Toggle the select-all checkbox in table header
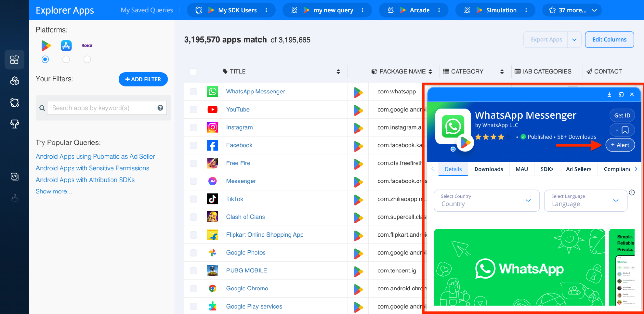This screenshot has width=644, height=314. tap(193, 72)
